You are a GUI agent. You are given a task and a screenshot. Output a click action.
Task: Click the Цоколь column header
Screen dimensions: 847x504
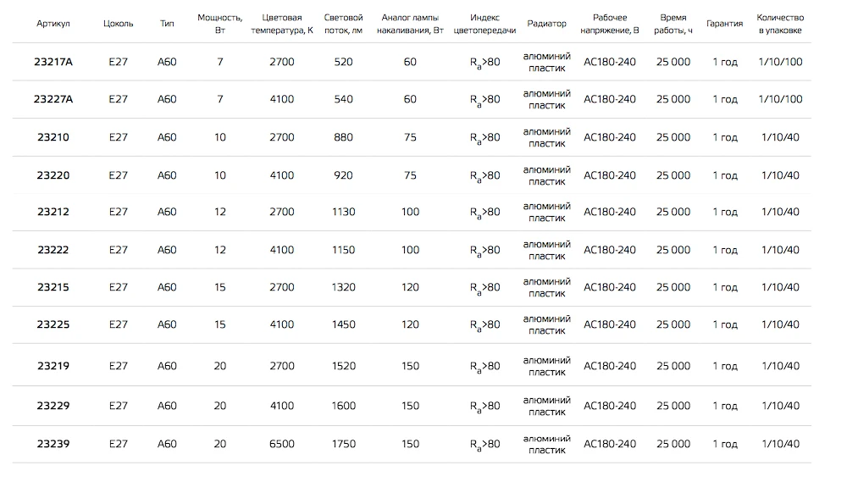coord(119,24)
